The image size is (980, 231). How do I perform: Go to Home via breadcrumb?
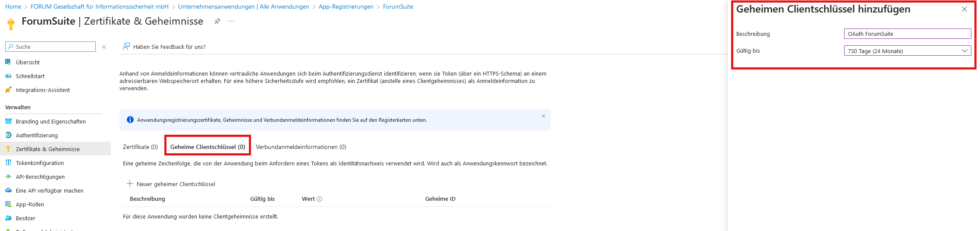13,6
